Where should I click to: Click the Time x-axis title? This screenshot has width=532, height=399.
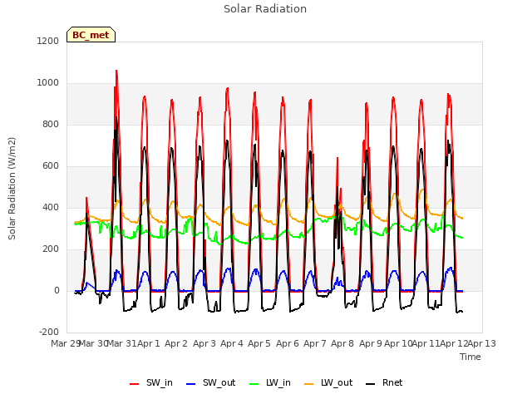(470, 357)
